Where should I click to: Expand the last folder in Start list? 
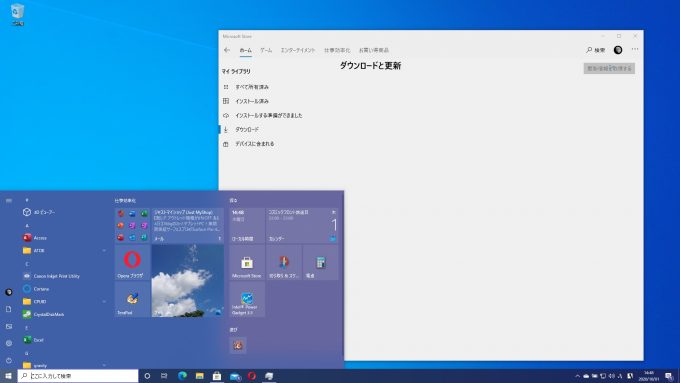click(x=63, y=365)
